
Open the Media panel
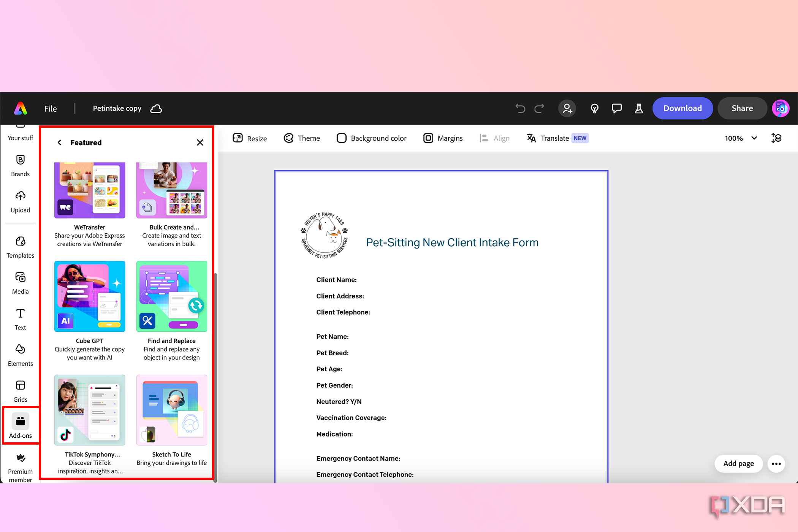point(21,283)
